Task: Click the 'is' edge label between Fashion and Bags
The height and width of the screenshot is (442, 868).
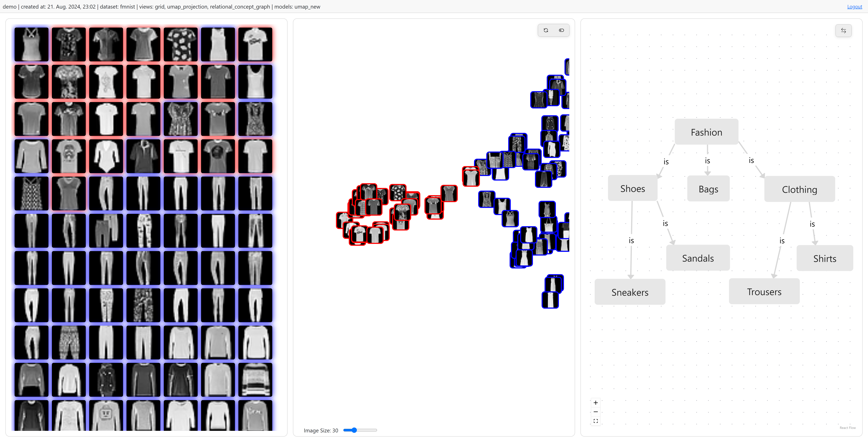Action: (x=708, y=161)
